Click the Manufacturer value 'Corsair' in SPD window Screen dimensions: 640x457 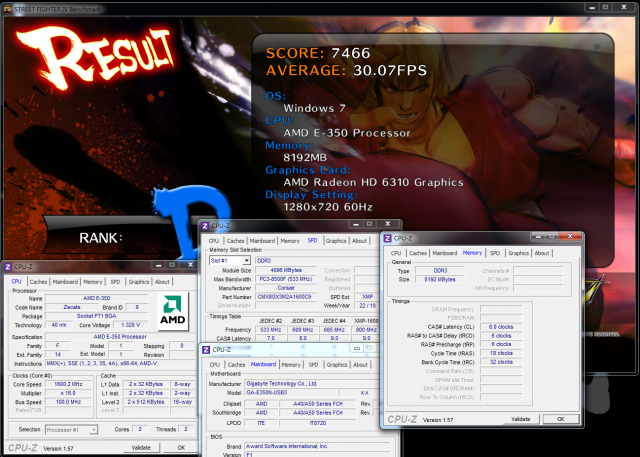(x=286, y=288)
